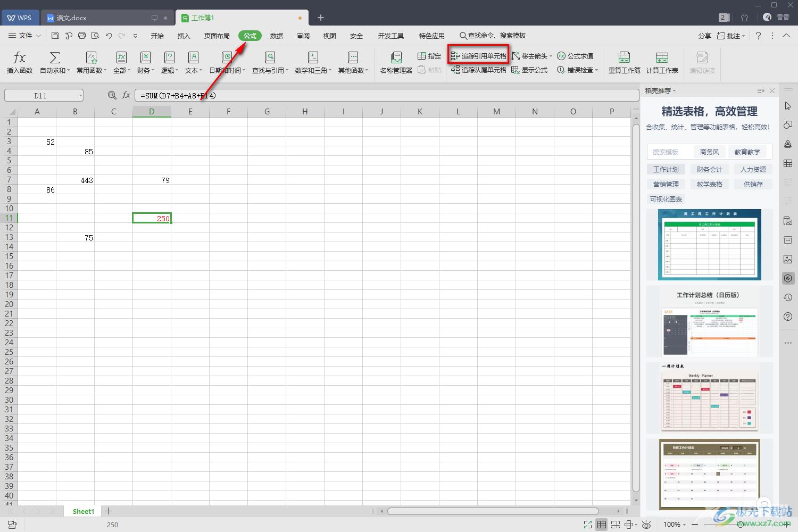Click Trace Dependents (追踪从属单元格)
The height and width of the screenshot is (532, 798).
pos(479,70)
